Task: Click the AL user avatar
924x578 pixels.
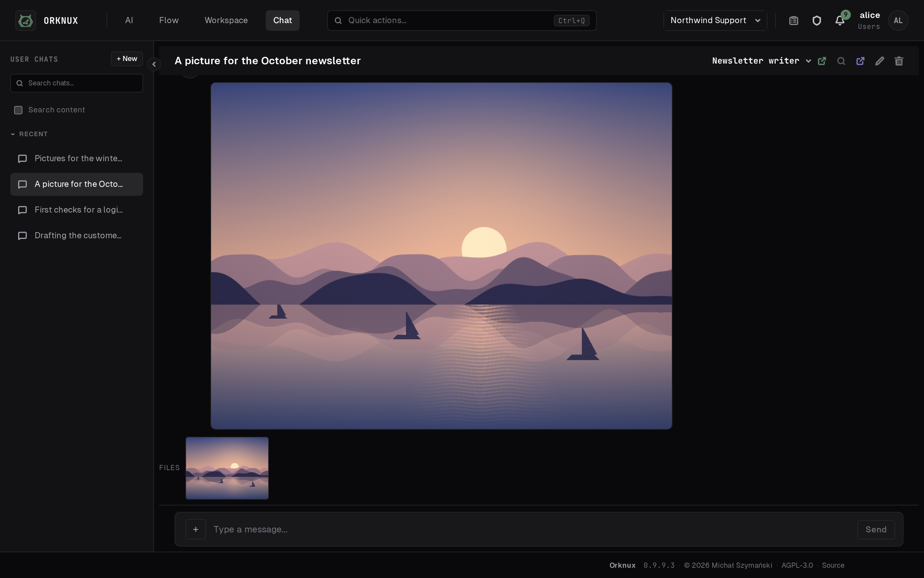Action: point(898,21)
